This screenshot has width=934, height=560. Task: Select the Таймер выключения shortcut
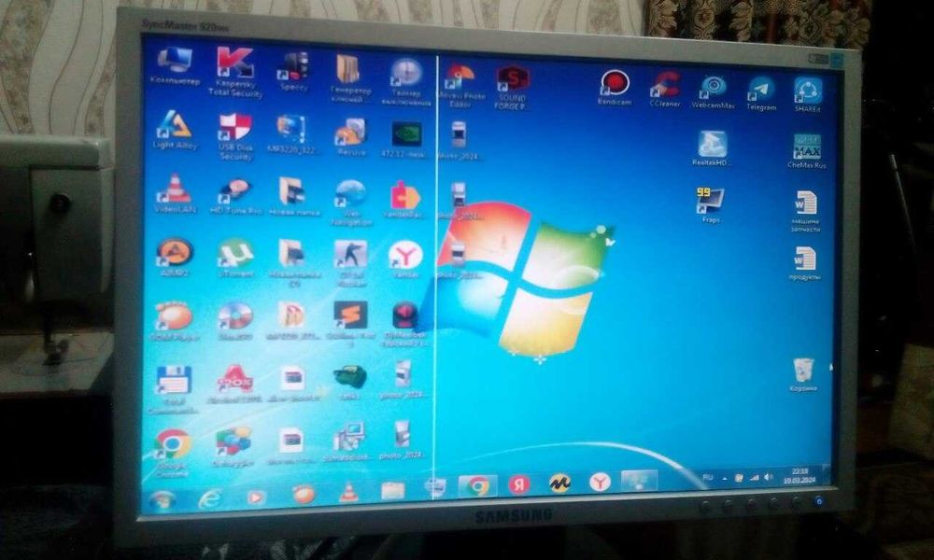tap(407, 81)
